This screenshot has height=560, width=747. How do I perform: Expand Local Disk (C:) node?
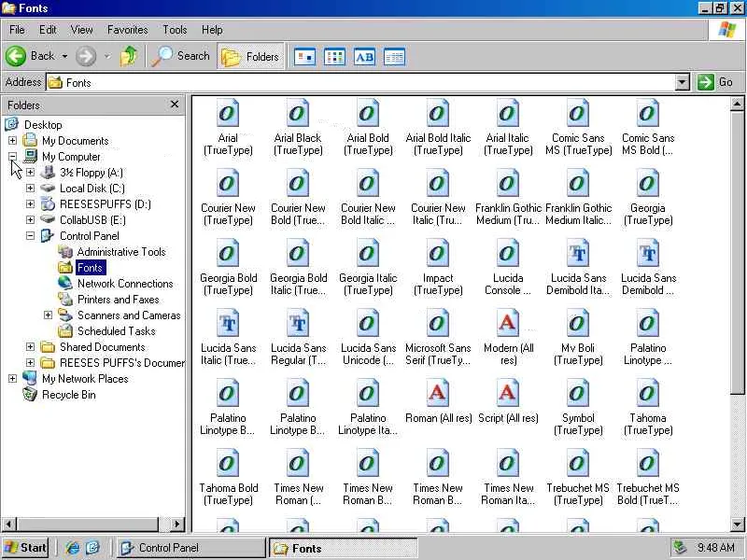[30, 188]
